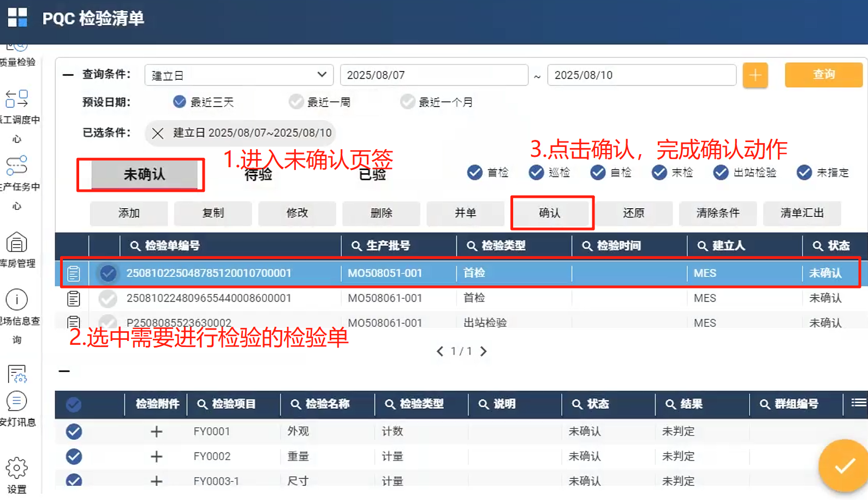
Task: Click the orange floating checkmark button
Action: click(x=845, y=466)
